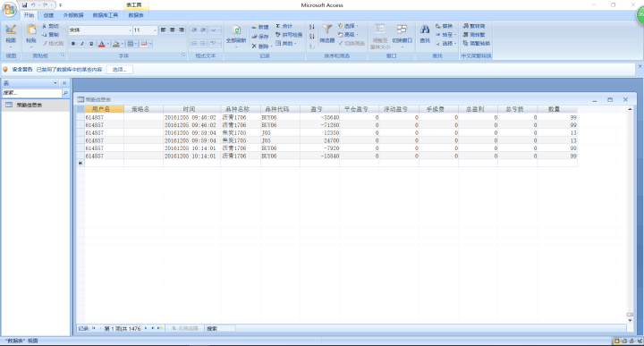Viewport: 644px width, 346px height.
Task: Click the Save icon in quick access toolbar
Action: point(25,5)
